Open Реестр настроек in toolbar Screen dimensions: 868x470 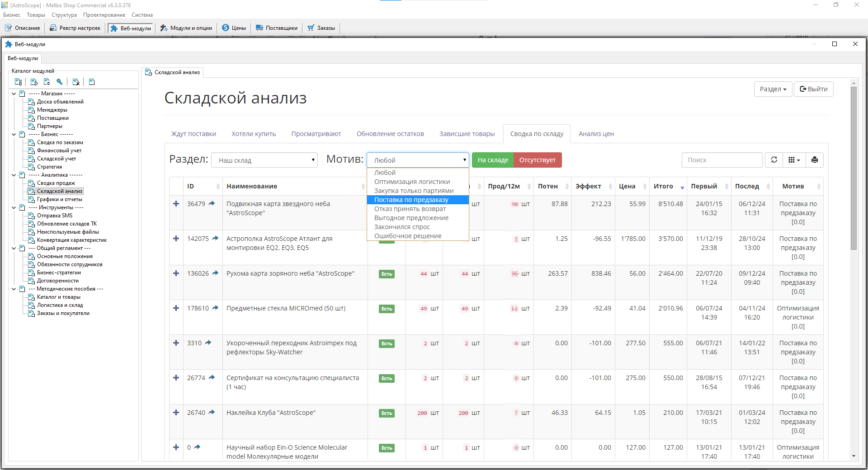coord(75,28)
